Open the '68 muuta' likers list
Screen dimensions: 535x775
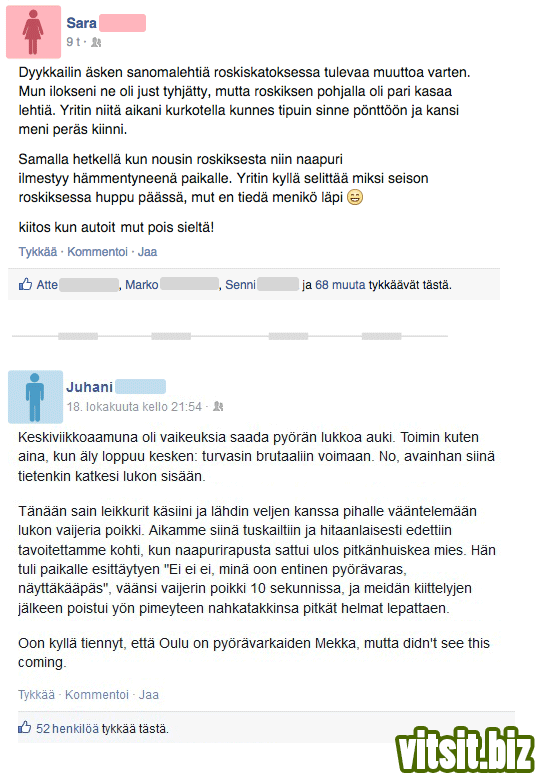tap(340, 285)
